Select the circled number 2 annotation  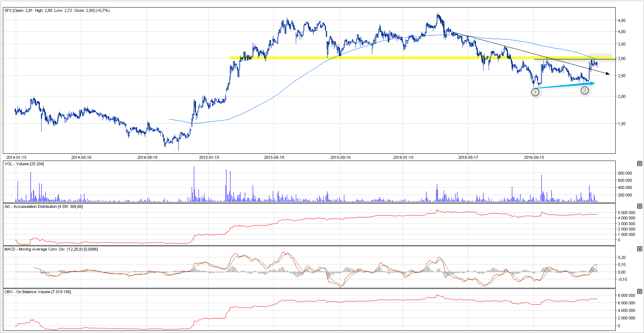[585, 90]
